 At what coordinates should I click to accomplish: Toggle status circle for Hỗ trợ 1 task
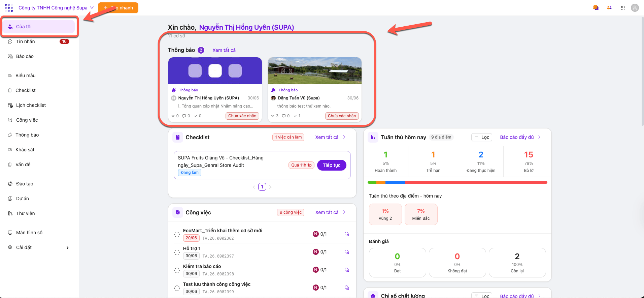click(x=177, y=252)
